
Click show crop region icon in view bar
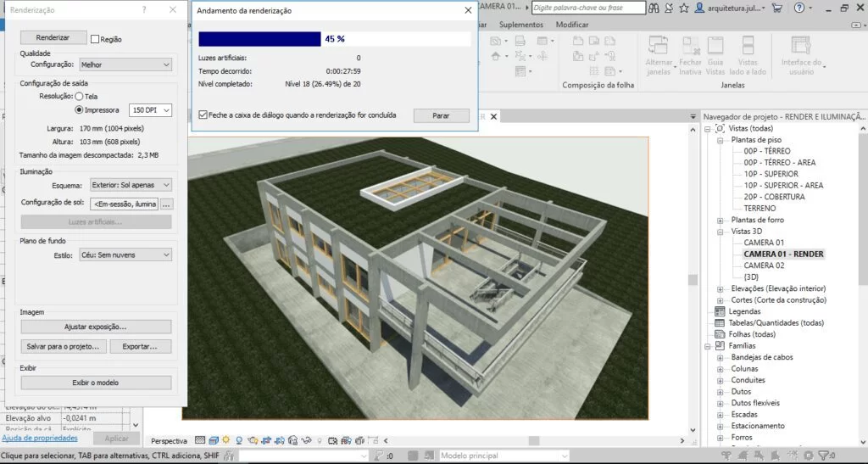280,441
